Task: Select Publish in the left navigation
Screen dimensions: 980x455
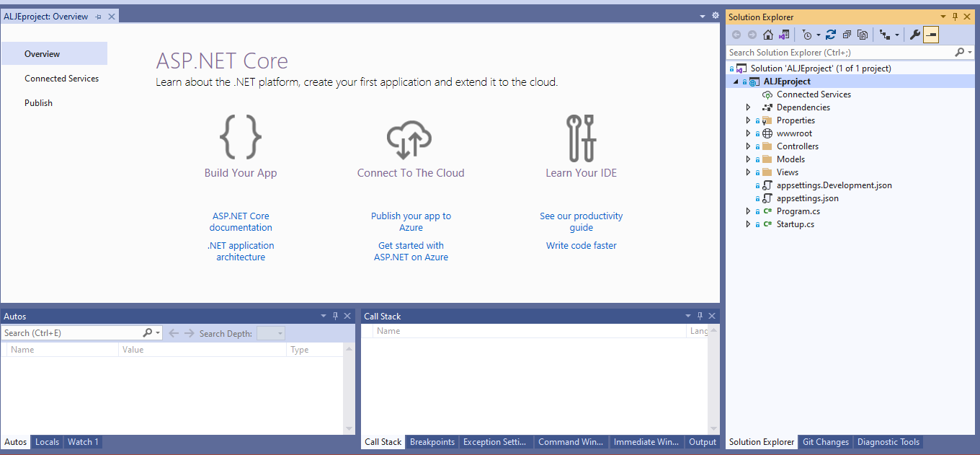Action: click(38, 103)
